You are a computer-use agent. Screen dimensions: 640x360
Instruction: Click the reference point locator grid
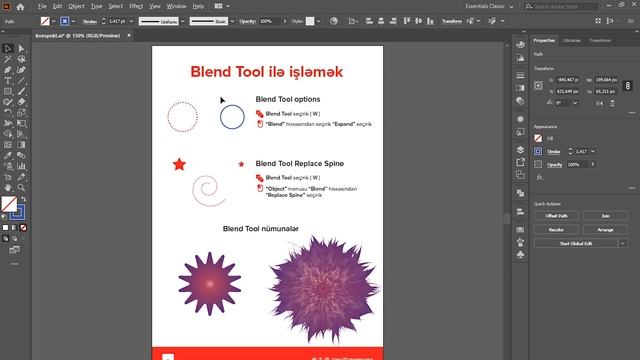click(x=538, y=85)
